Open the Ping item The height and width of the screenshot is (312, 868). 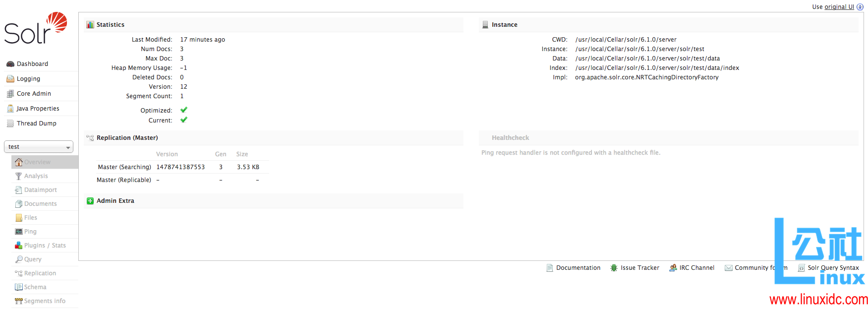coord(30,232)
